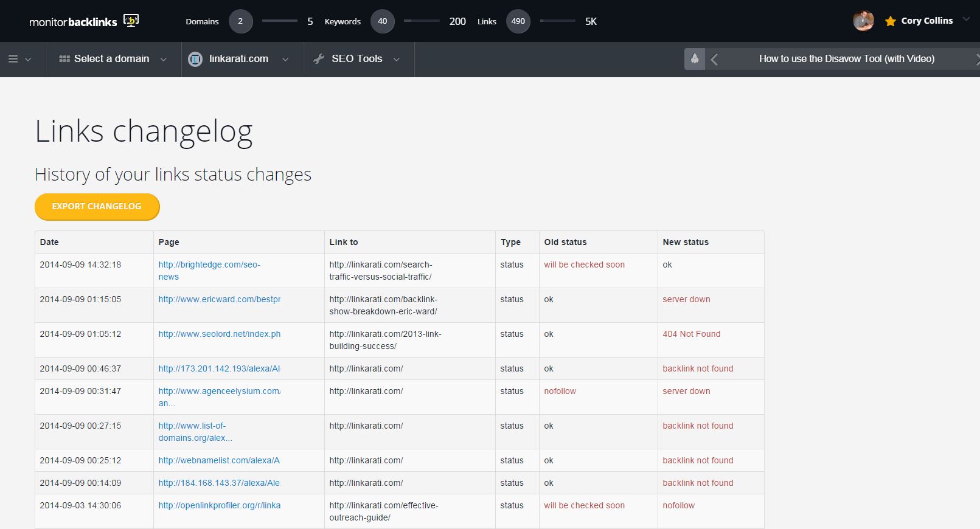The image size is (980, 529).
Task: Select backlink not found in webnamelist row
Action: (698, 460)
